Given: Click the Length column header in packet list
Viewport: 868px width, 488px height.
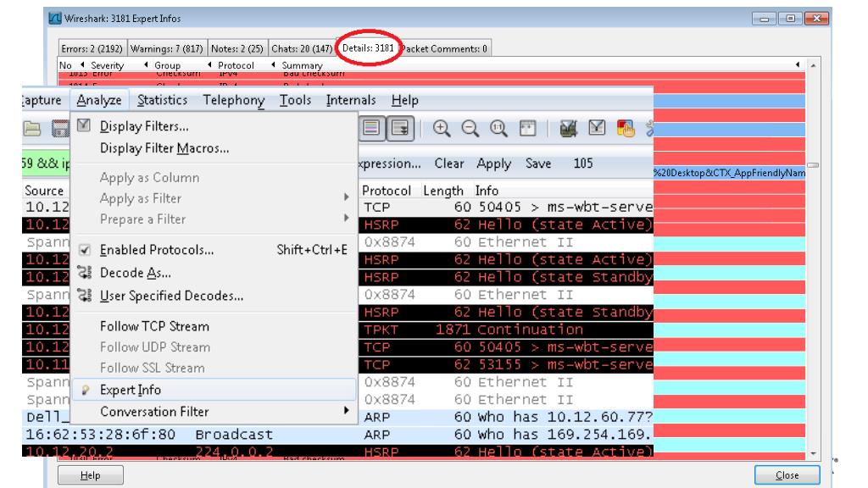Looking at the screenshot, I should 442,191.
